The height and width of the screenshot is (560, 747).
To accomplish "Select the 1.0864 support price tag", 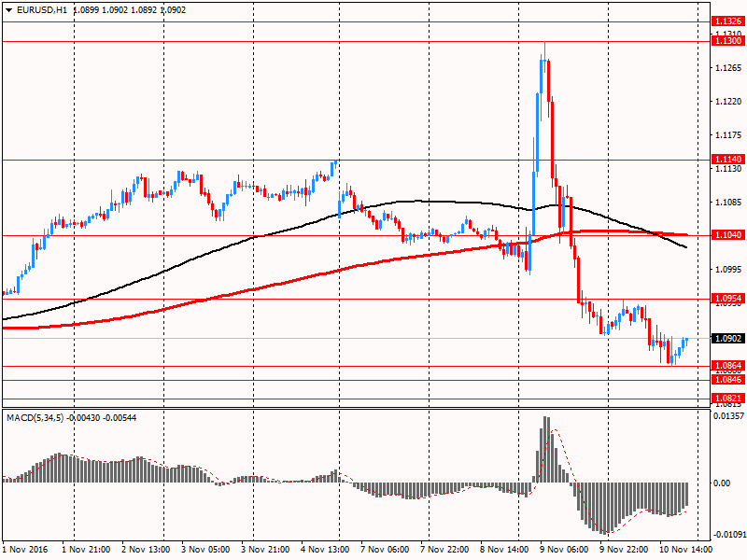I will click(x=726, y=366).
